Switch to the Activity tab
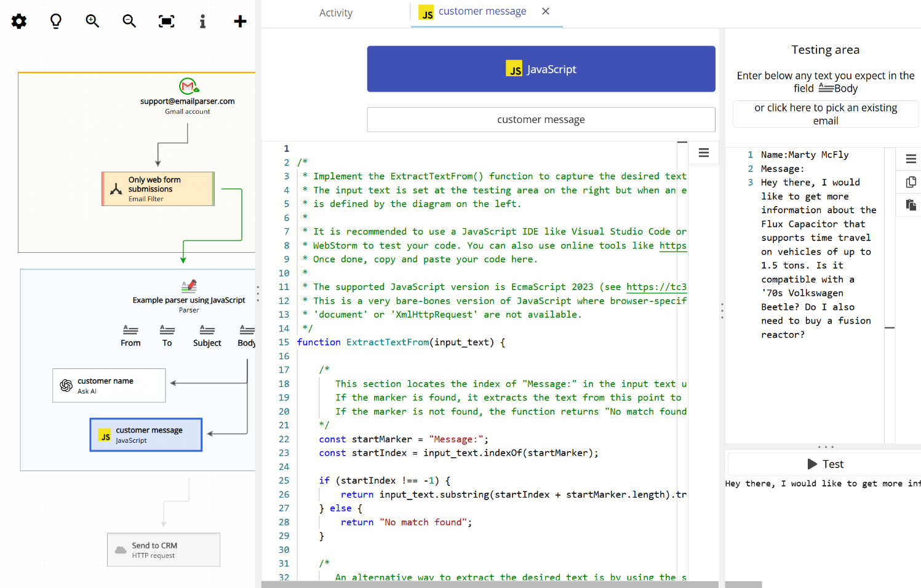921x588 pixels. pyautogui.click(x=335, y=12)
